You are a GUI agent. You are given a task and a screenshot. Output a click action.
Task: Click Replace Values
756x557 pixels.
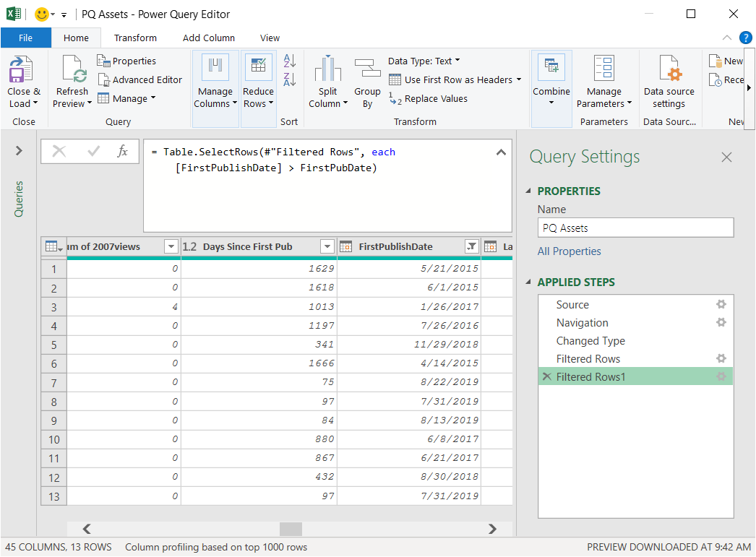[428, 98]
